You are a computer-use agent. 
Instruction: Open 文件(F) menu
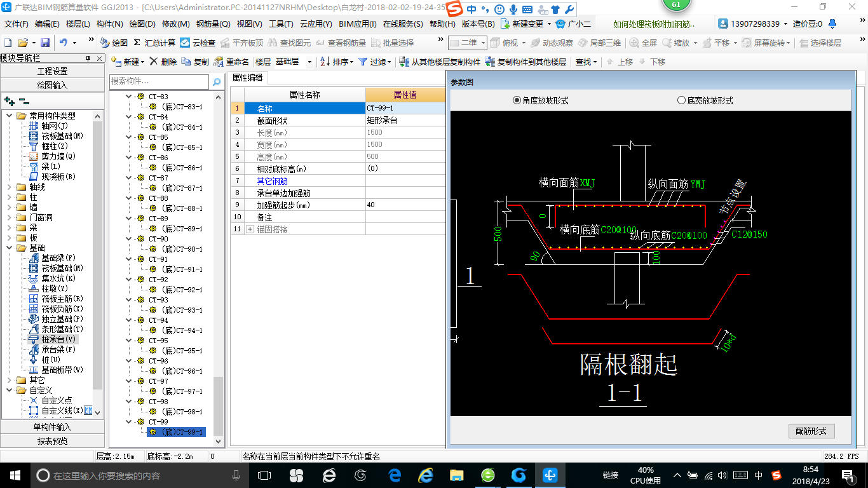pos(17,24)
